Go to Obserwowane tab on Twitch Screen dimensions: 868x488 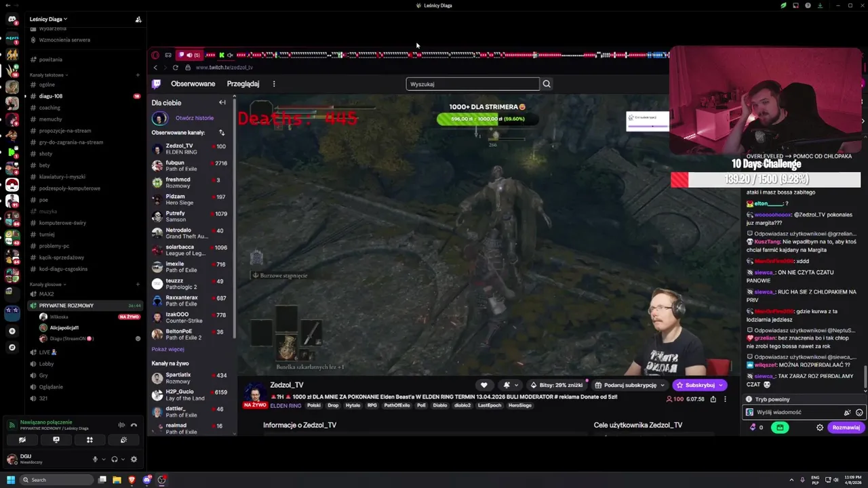click(x=193, y=84)
